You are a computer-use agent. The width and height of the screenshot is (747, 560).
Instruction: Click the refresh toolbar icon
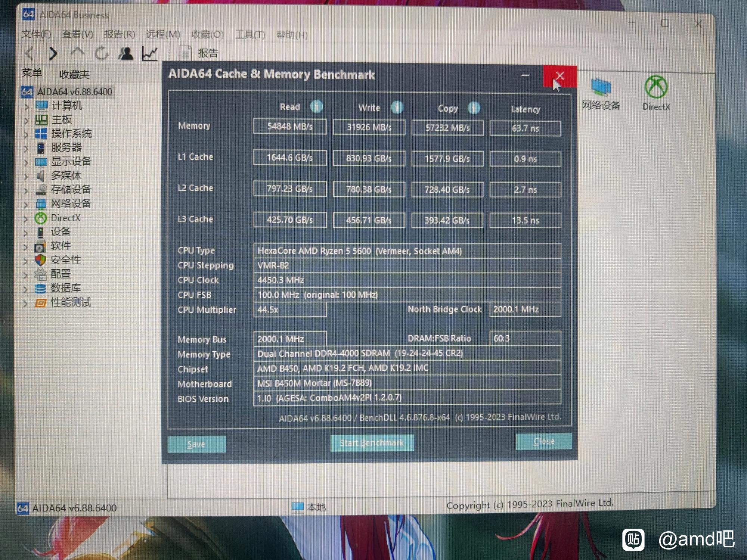(101, 53)
